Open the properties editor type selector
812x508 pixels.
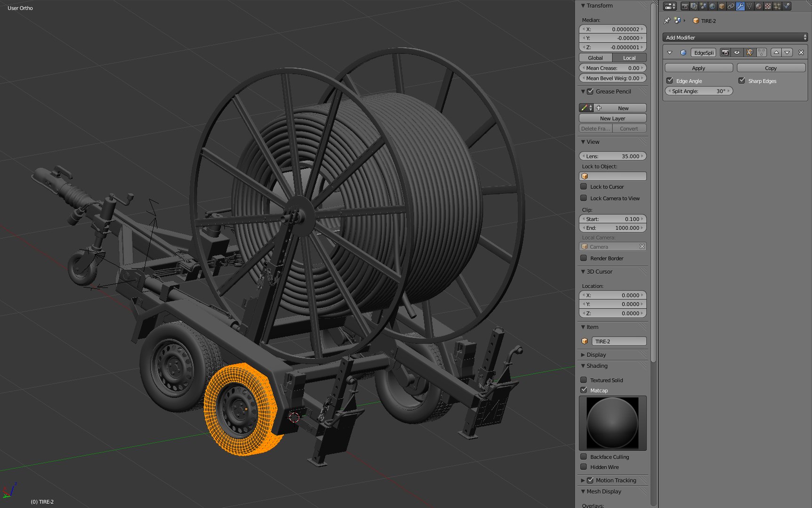(670, 6)
